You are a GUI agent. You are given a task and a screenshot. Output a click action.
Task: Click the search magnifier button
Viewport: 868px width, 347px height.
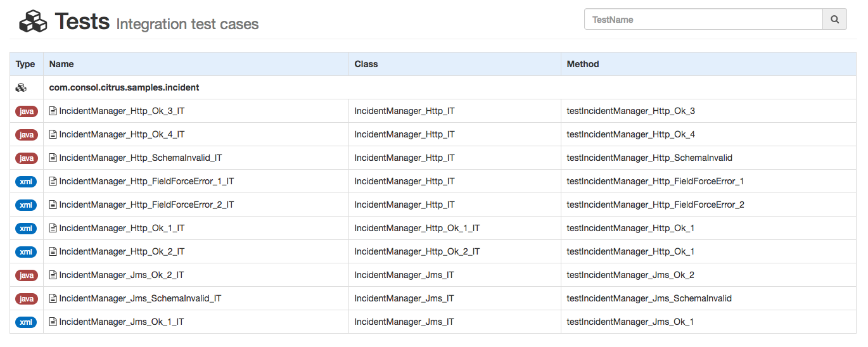(834, 20)
